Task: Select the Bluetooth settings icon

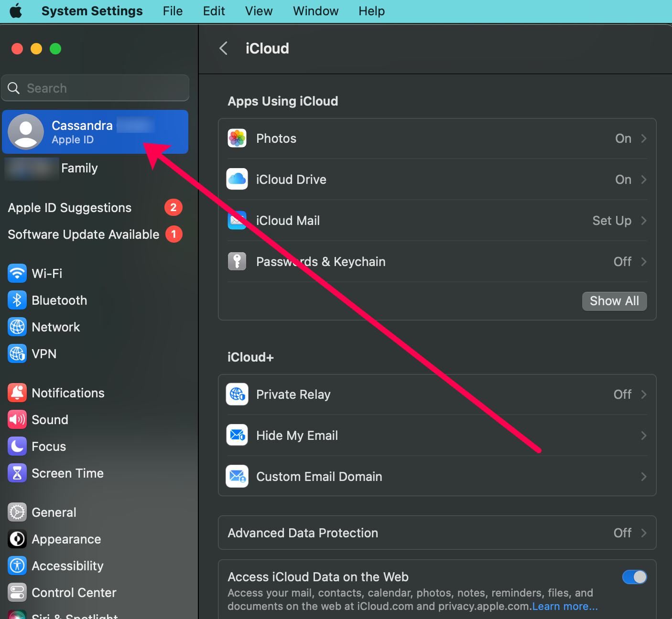Action: point(17,300)
